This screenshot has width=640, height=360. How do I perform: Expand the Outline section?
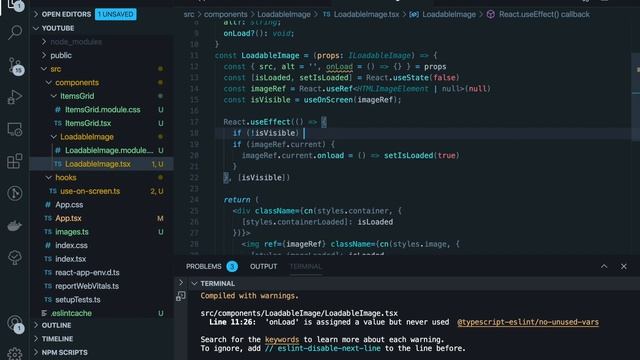click(x=36, y=325)
